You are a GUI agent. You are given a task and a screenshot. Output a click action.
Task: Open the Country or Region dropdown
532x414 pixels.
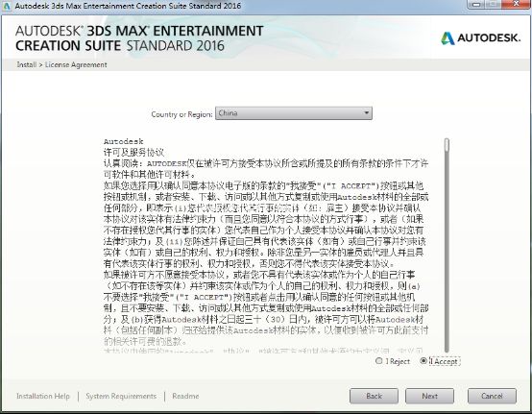[294, 113]
